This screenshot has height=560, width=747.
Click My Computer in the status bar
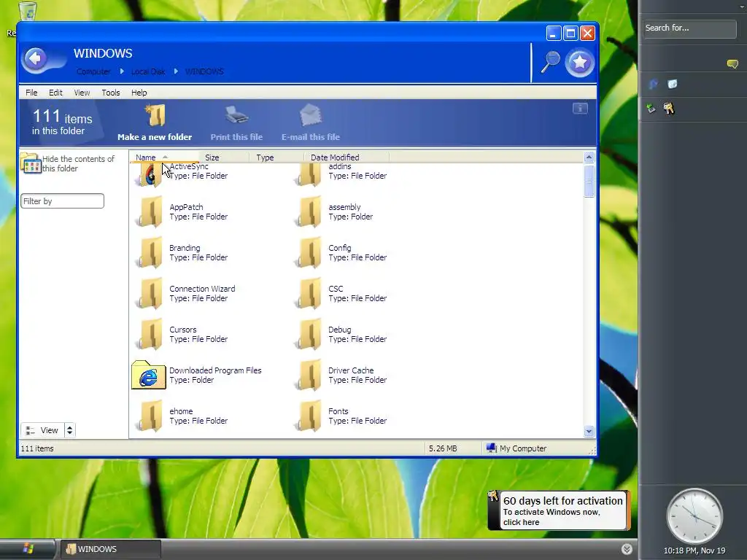click(x=516, y=448)
